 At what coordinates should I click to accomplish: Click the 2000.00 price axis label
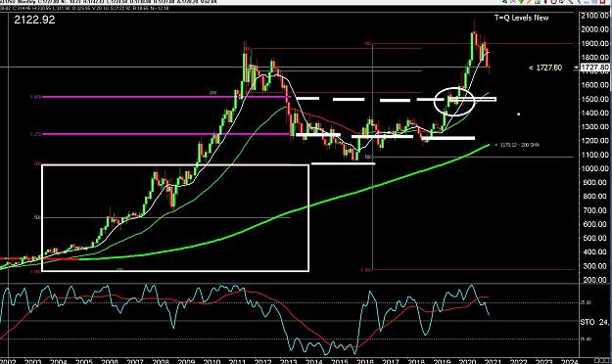coord(594,29)
